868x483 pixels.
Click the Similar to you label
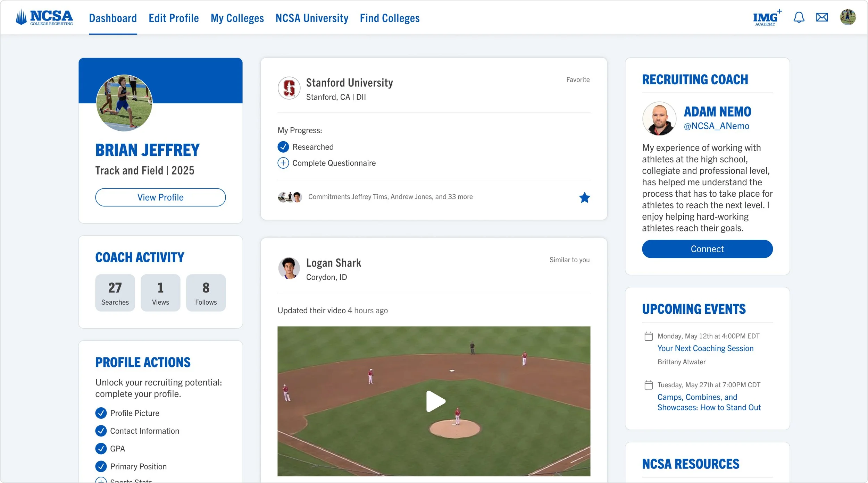pos(570,260)
